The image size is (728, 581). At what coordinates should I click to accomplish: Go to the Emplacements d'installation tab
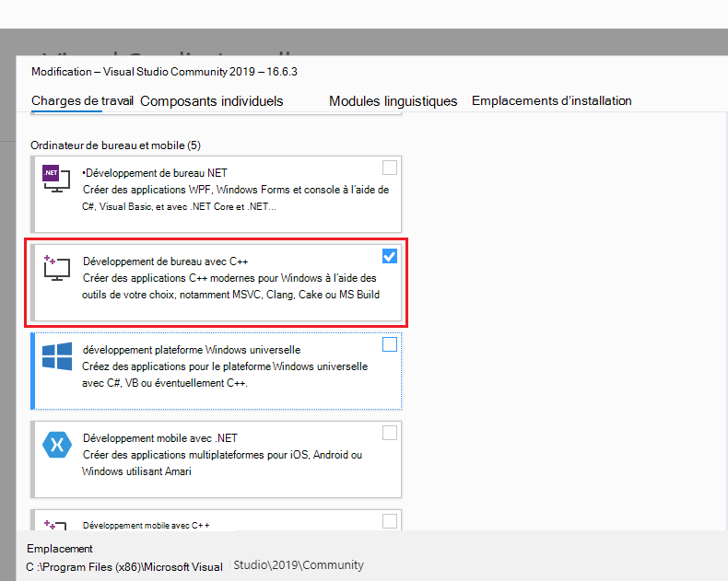point(552,100)
